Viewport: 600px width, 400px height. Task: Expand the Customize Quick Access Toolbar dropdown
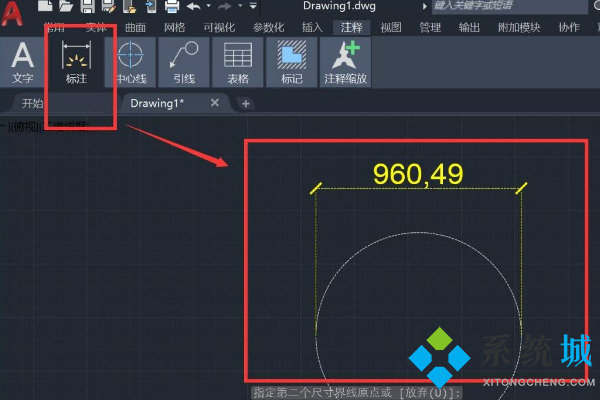click(x=252, y=7)
